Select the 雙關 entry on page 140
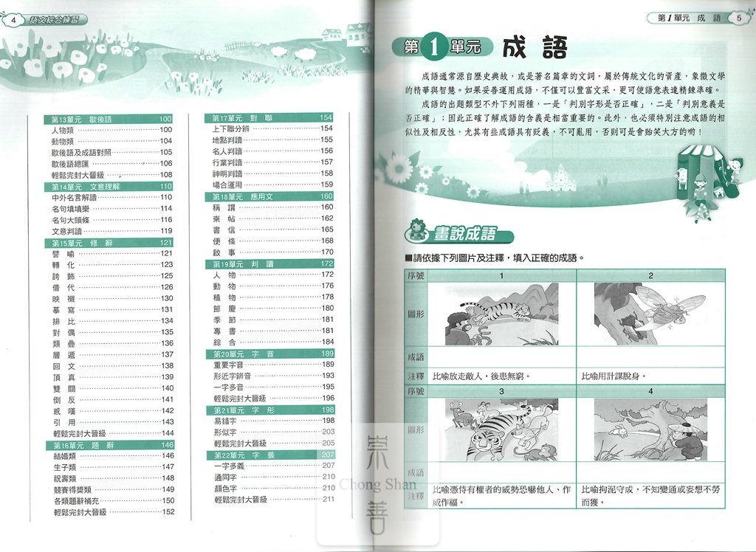Viewport: 756px width, 552px height. [x=113, y=388]
